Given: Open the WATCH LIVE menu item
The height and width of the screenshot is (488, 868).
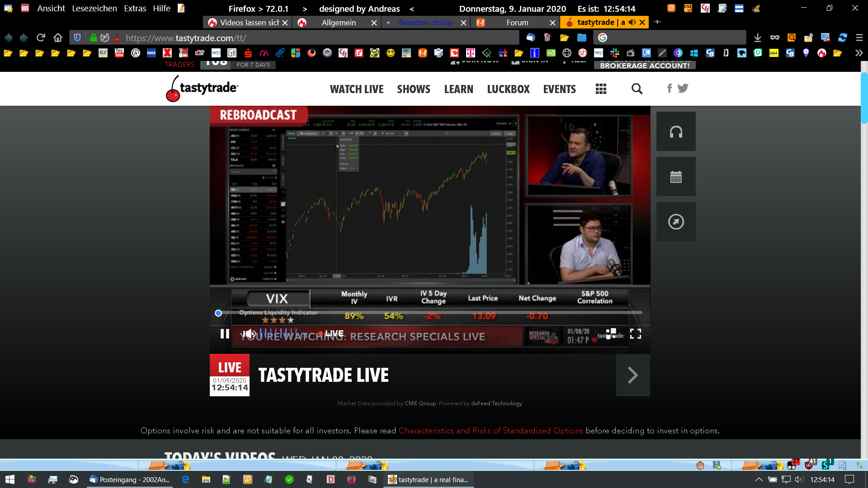Looking at the screenshot, I should (357, 89).
